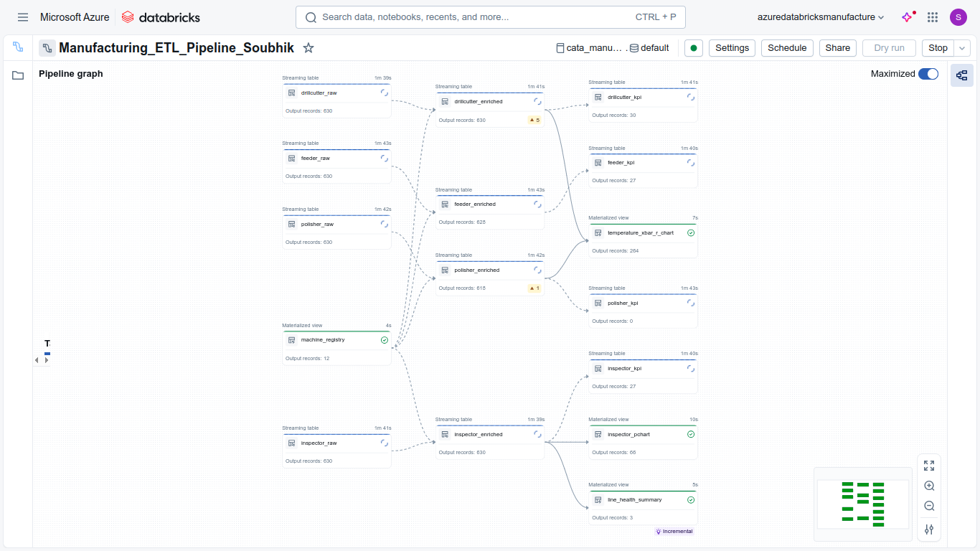Open the graph display settings sliders icon
The height and width of the screenshot is (551, 980).
(x=928, y=529)
